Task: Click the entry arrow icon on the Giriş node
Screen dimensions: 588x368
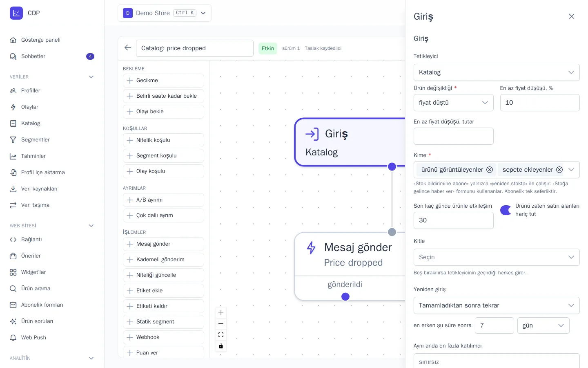Action: coord(312,134)
